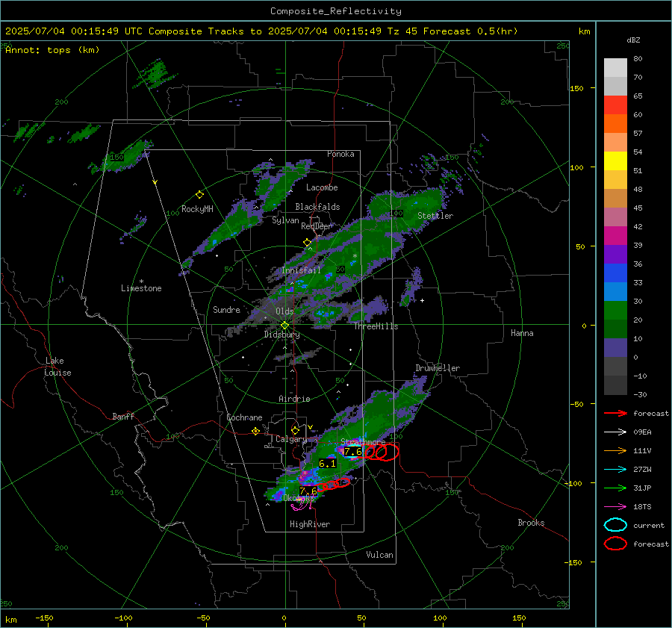Click the white 09EA arrow legend icon
The image size is (672, 628).
click(615, 432)
